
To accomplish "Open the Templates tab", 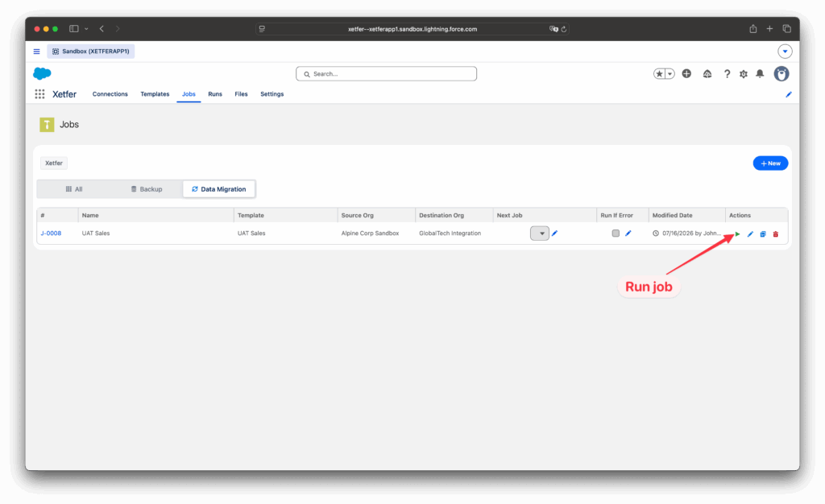I will point(155,94).
